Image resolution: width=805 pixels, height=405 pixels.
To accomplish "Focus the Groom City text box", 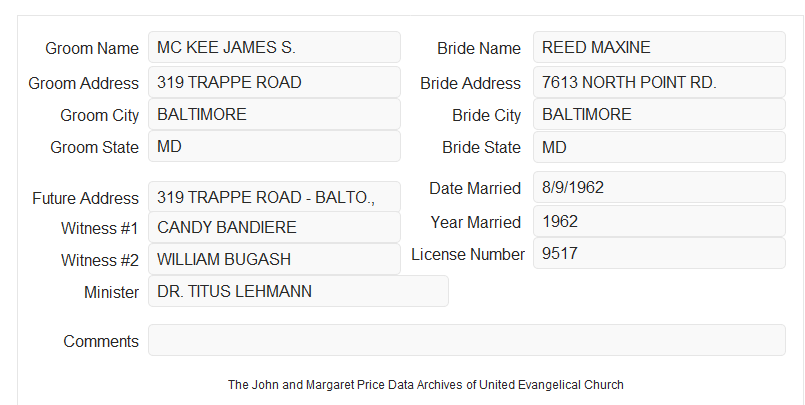I will coord(274,114).
